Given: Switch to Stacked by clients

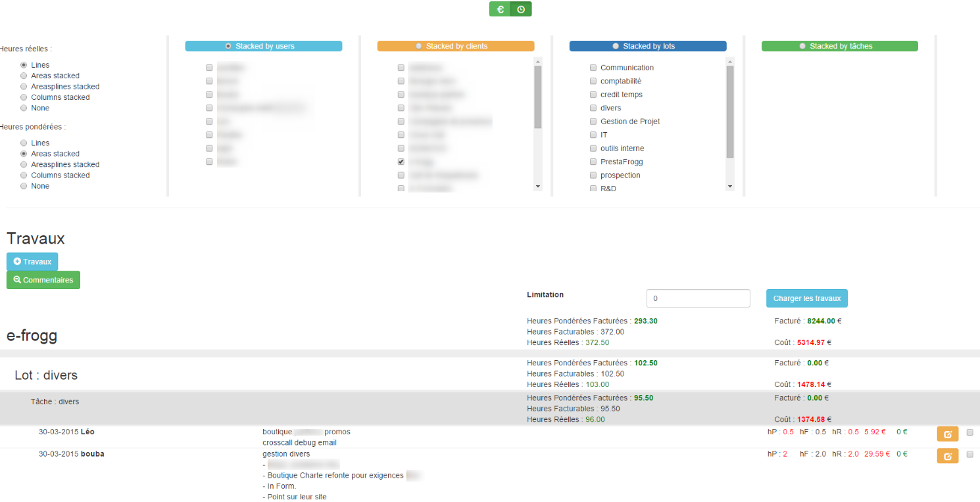Looking at the screenshot, I should pyautogui.click(x=419, y=46).
